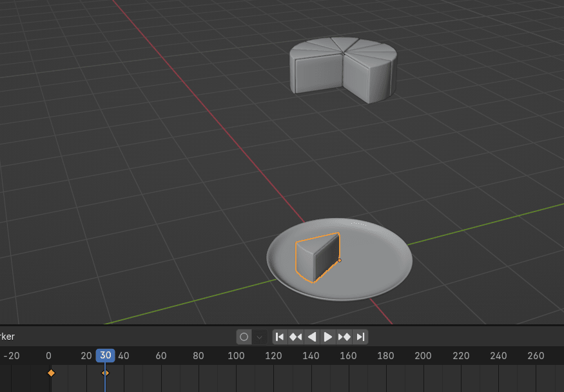
Task: Jump to the next keyframe
Action: [x=344, y=337]
